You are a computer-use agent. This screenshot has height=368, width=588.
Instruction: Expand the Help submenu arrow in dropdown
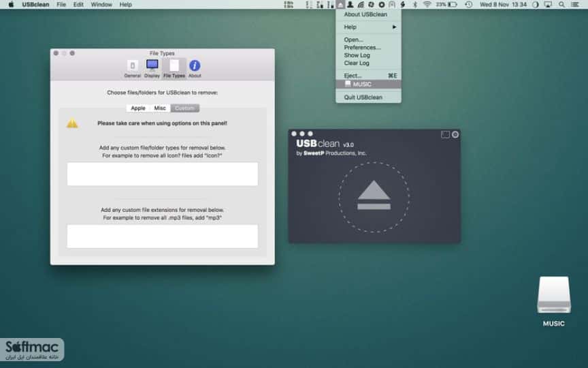click(394, 27)
